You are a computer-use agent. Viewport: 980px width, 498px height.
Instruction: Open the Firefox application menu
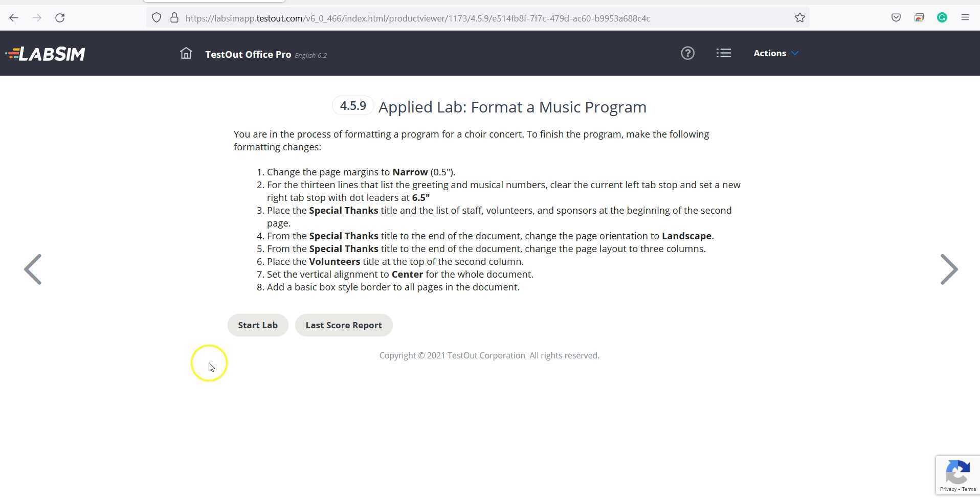point(965,17)
